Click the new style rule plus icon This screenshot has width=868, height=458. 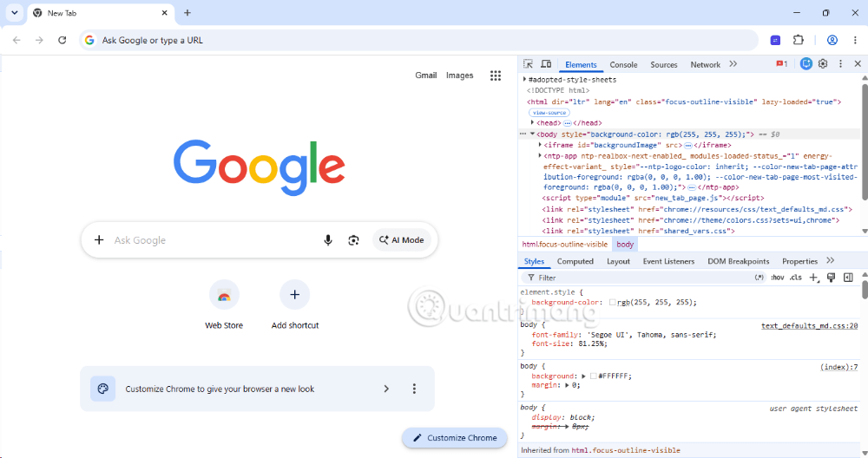813,278
